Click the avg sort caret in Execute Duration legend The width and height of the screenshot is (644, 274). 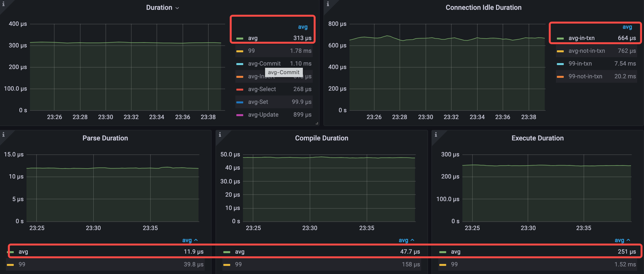[628, 240]
